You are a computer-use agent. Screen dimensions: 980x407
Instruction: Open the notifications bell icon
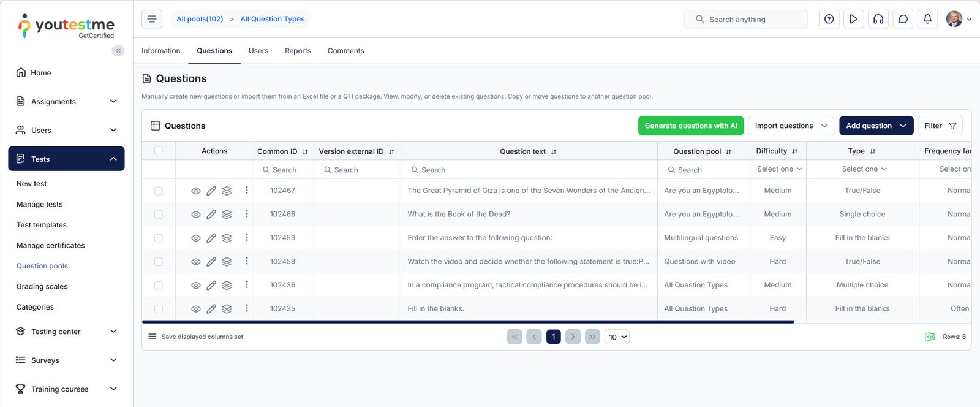(927, 19)
